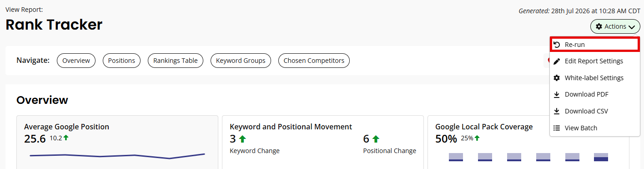This screenshot has width=644, height=169.
Task: Click the download icon next to Download CSV
Action: coord(557,111)
